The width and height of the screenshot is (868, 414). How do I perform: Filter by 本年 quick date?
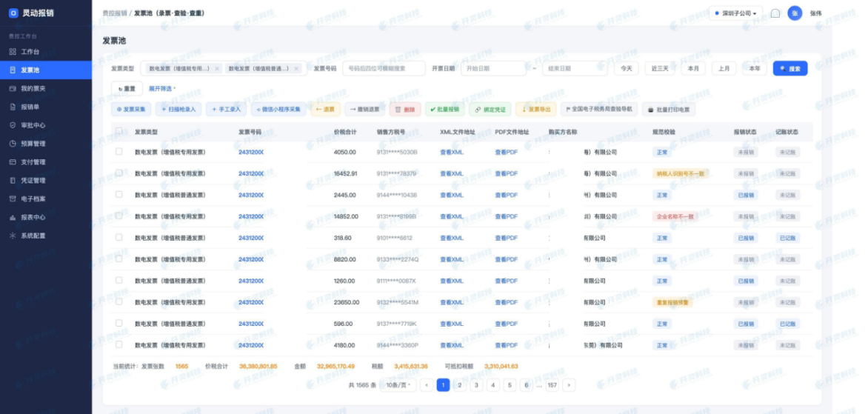tap(755, 69)
